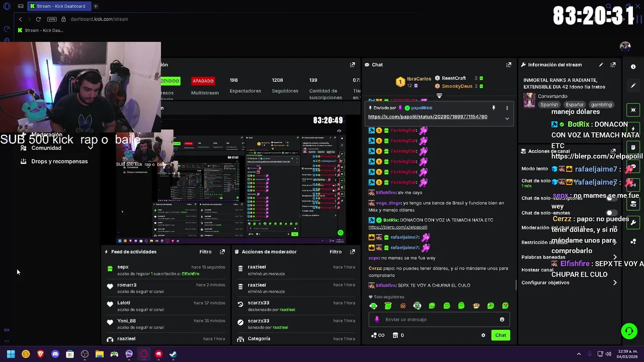Click the green Chat send button
Screen dimensions: 644x362
[501, 335]
